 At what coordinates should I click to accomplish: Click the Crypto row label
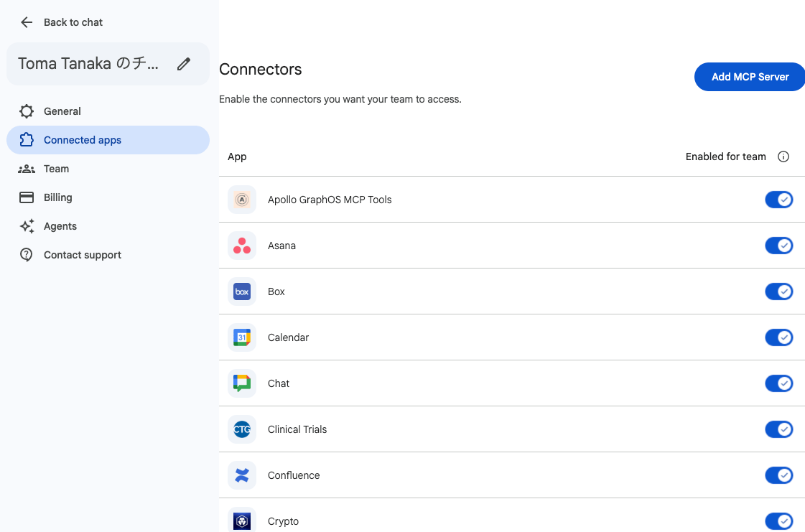pyautogui.click(x=284, y=521)
